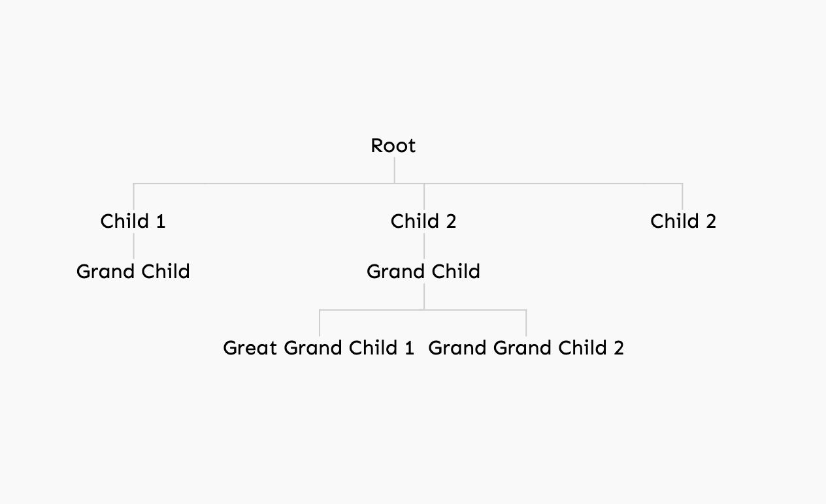This screenshot has height=504, width=826.
Task: Select the leaf Child 2 node without children
Action: coord(683,221)
